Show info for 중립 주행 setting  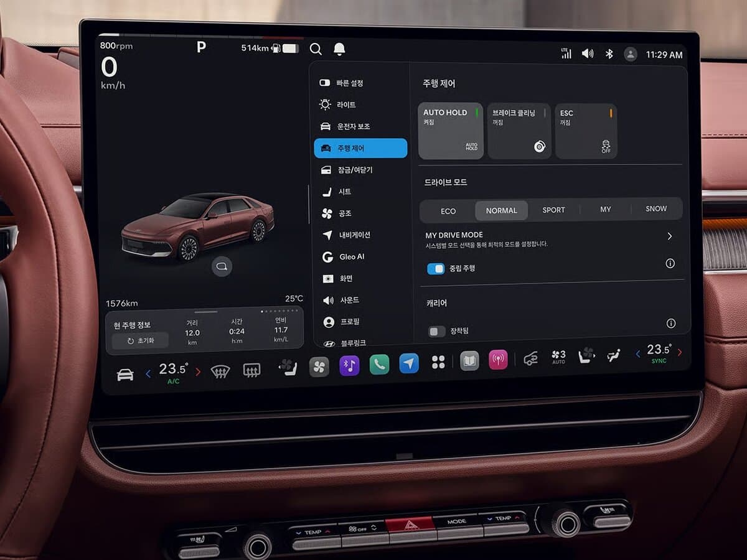click(x=670, y=263)
